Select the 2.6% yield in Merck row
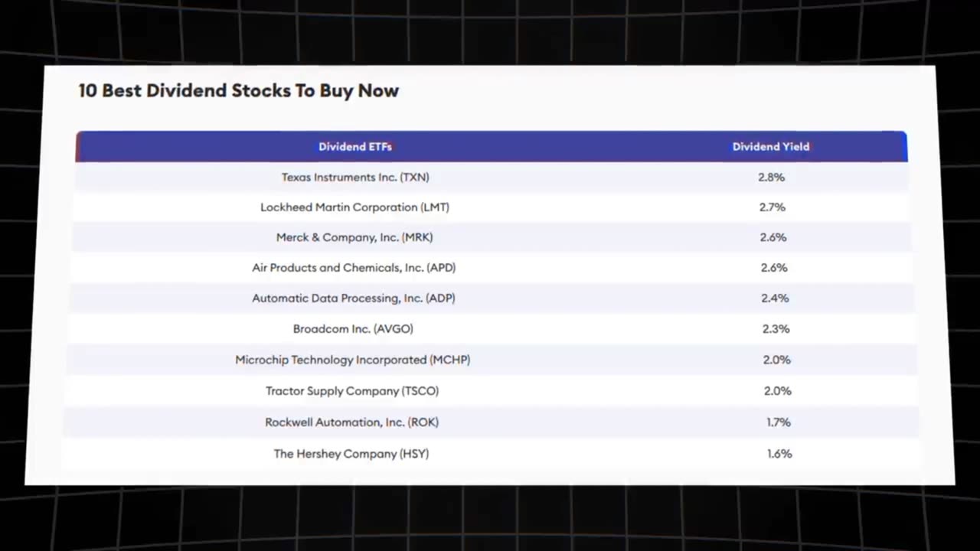Image resolution: width=980 pixels, height=551 pixels. coord(773,238)
